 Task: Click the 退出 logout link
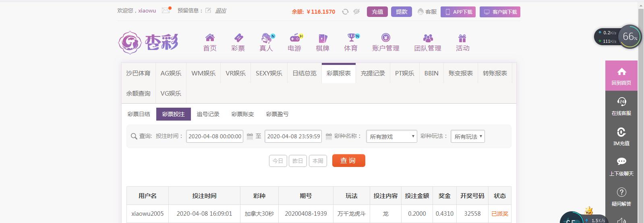(x=221, y=11)
